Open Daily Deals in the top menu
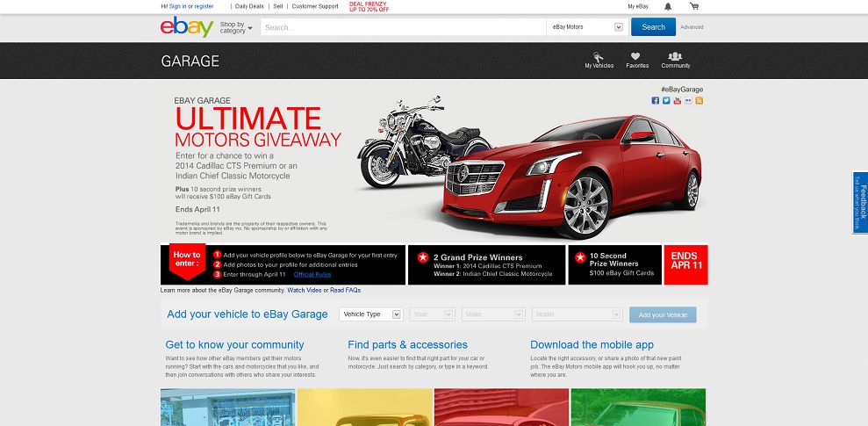The image size is (868, 426). click(249, 7)
